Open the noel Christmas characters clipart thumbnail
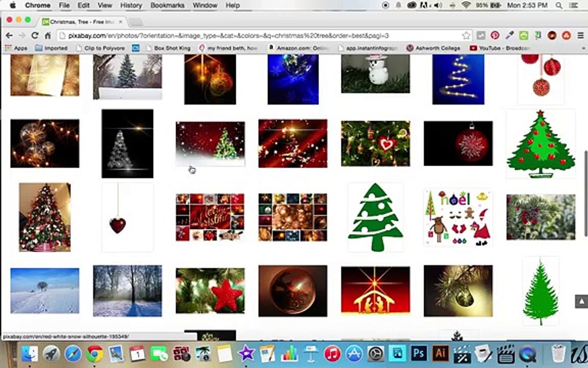This screenshot has height=368, width=588. (x=458, y=217)
